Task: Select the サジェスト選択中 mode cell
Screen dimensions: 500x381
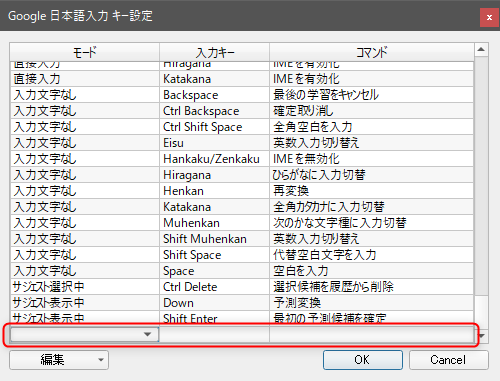Action: tap(85, 287)
